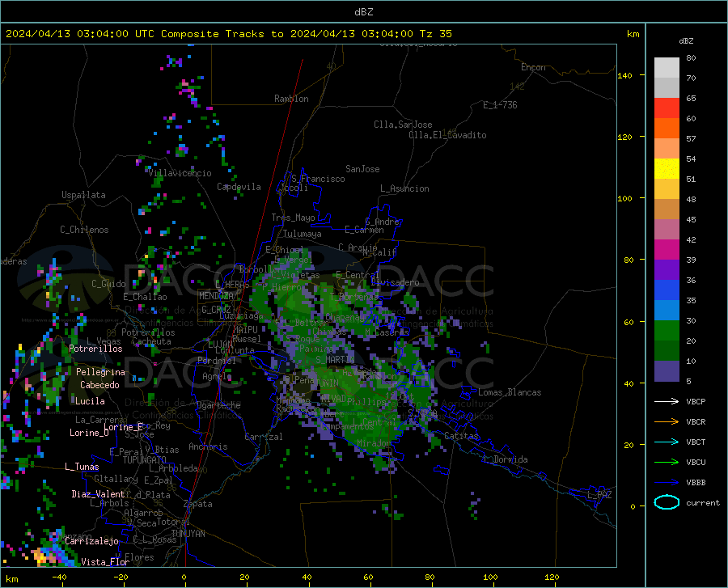The height and width of the screenshot is (588, 728).
Task: Click the Encon map label
Action: click(x=533, y=67)
